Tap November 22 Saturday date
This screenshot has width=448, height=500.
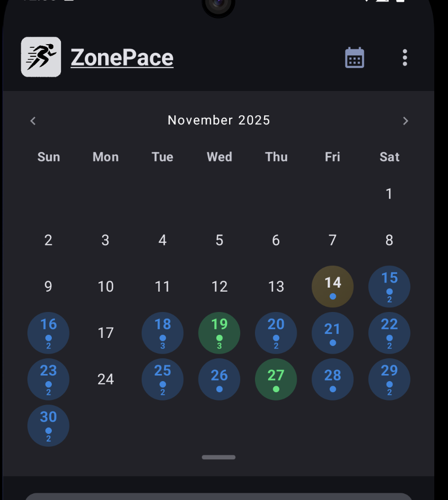[x=389, y=333]
